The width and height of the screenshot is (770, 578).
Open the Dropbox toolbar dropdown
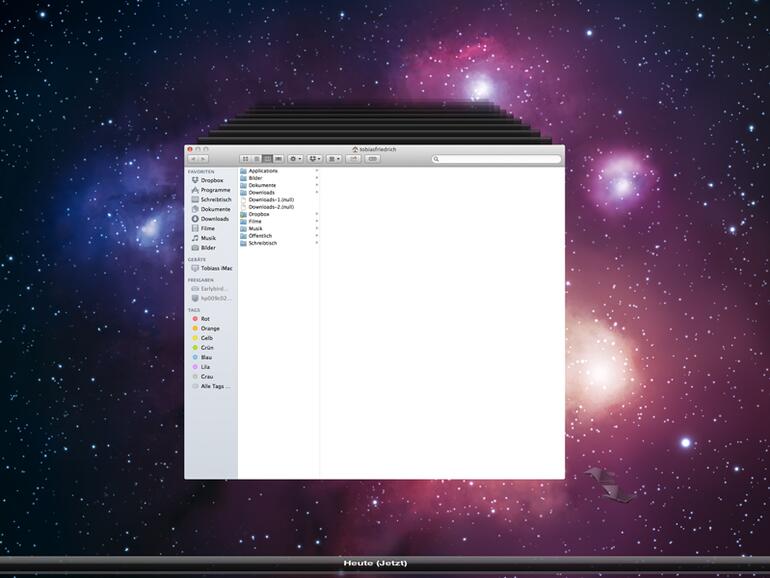coord(315,159)
